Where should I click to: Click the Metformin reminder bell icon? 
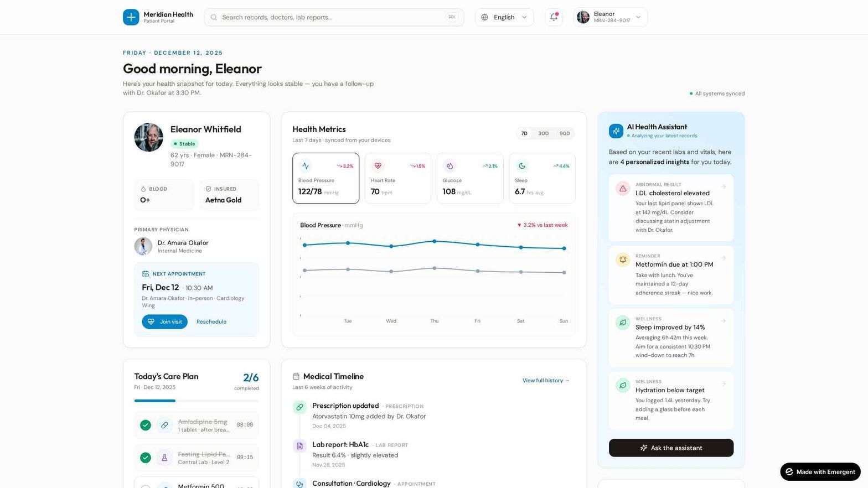(x=623, y=259)
